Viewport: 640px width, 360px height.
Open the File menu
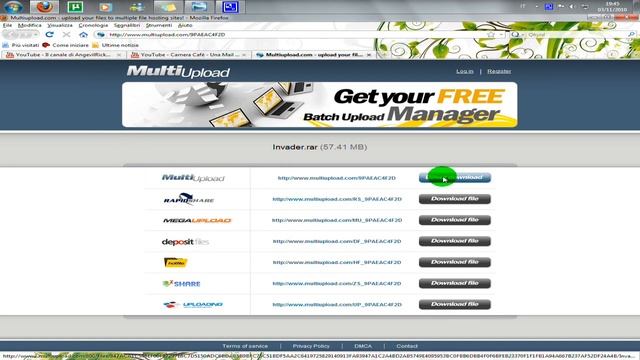(x=7, y=25)
